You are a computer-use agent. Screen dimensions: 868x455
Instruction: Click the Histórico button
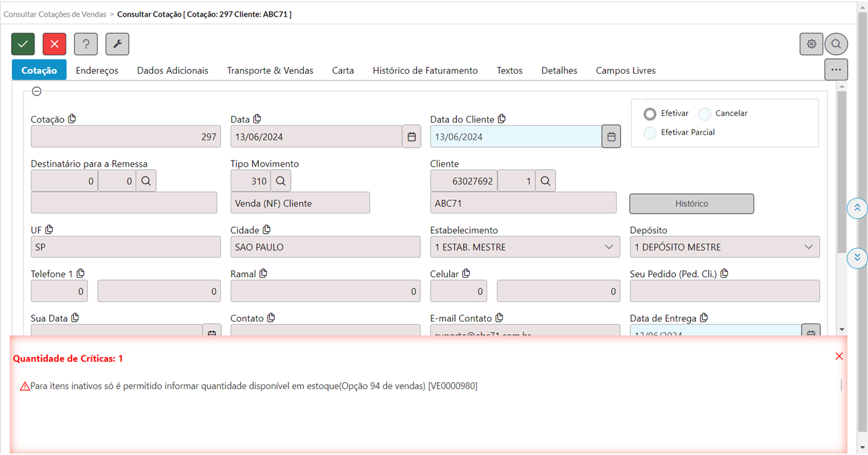(692, 203)
